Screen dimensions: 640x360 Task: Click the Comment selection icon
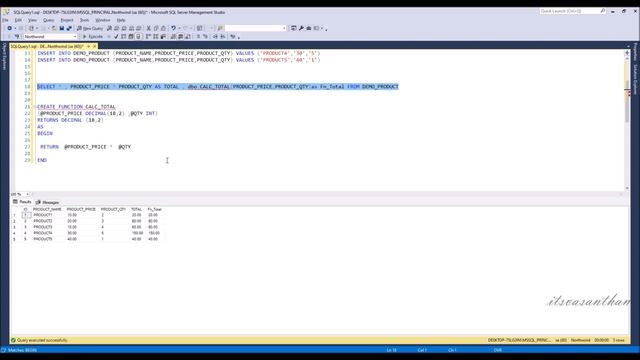(198, 37)
